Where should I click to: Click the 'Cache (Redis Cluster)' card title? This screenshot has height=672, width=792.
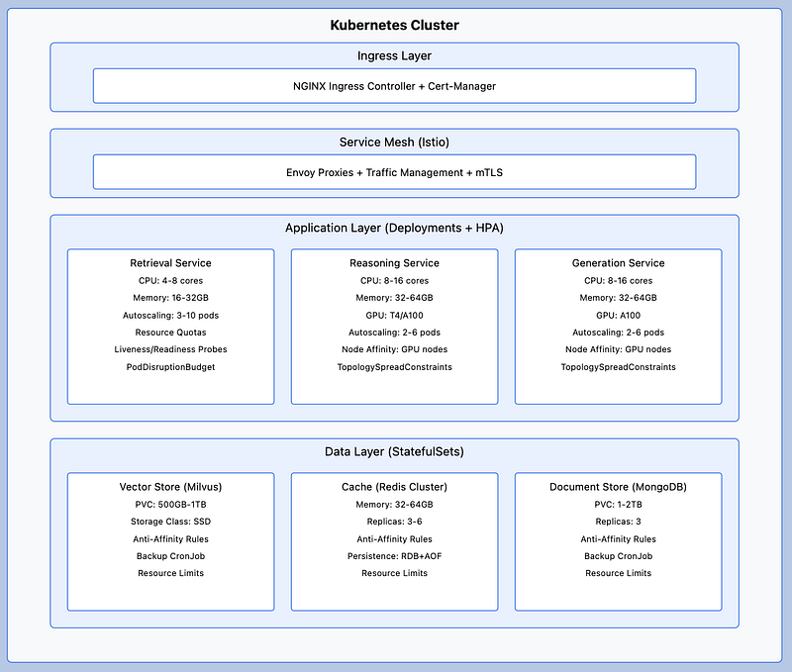(x=394, y=487)
